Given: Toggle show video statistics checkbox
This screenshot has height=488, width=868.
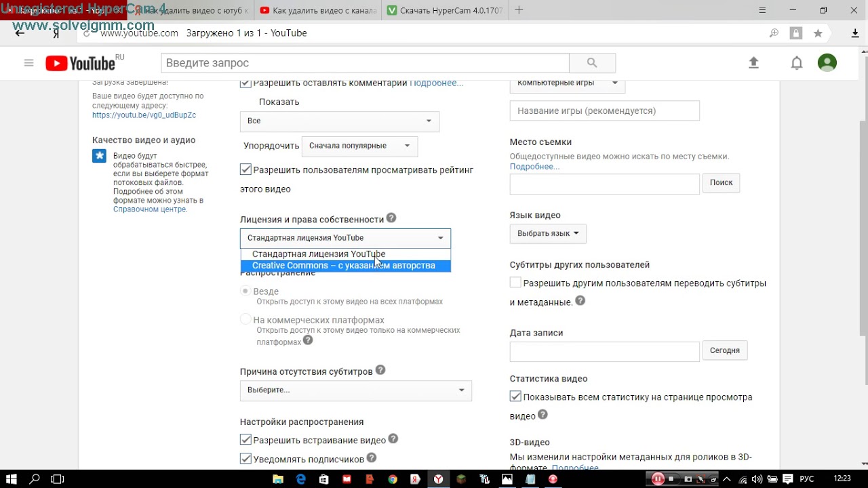Looking at the screenshot, I should 515,396.
